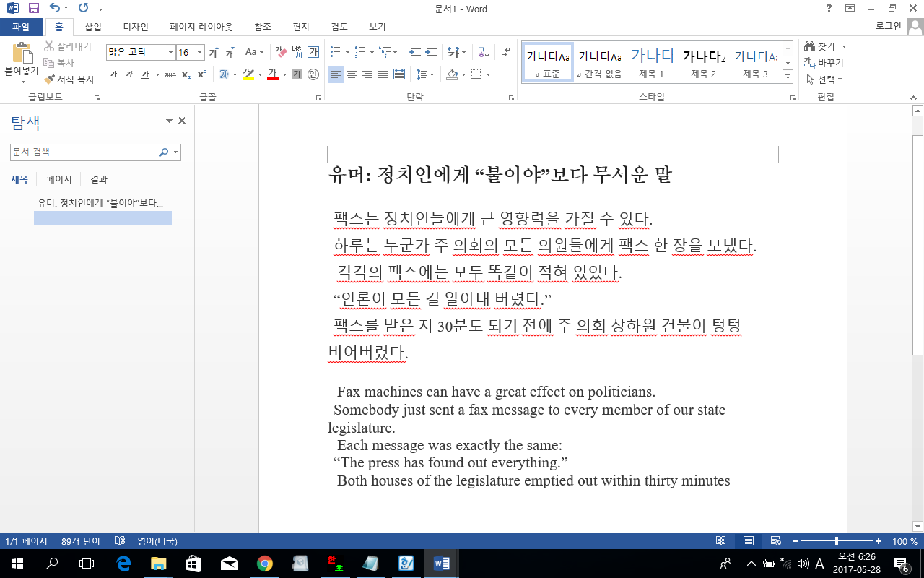The image size is (924, 578).
Task: Click the Save icon in quick access toolbar
Action: click(33, 9)
